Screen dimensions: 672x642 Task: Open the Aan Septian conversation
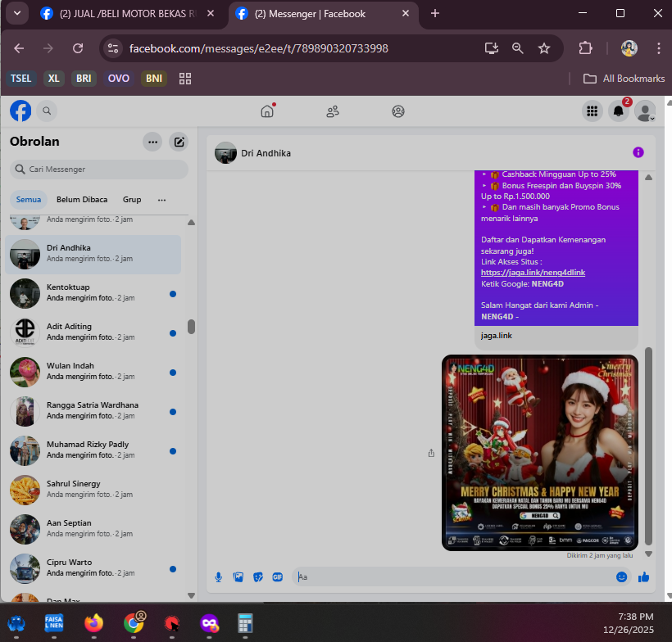(x=93, y=530)
